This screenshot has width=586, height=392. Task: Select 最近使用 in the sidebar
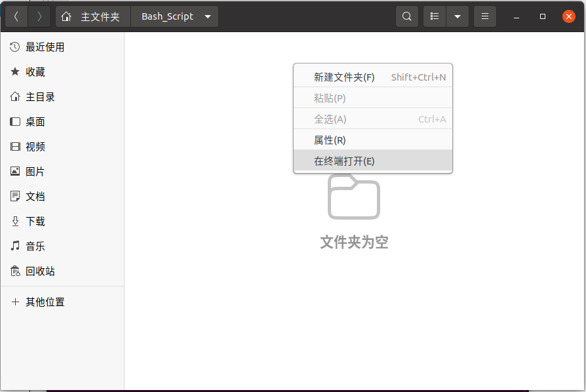point(45,47)
